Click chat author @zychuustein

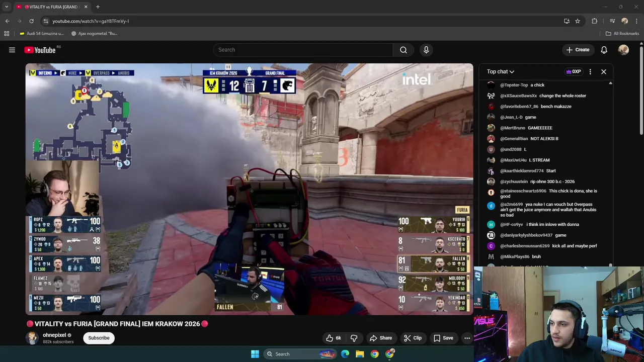click(514, 182)
